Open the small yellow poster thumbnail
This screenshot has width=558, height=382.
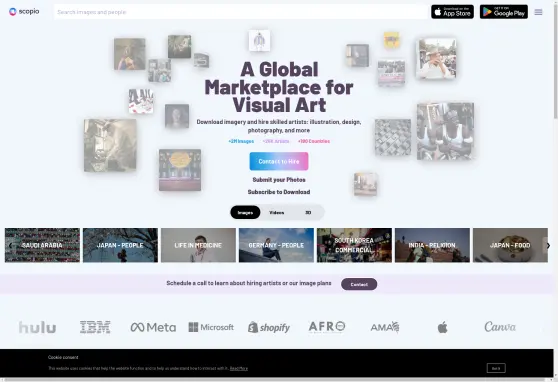click(391, 40)
